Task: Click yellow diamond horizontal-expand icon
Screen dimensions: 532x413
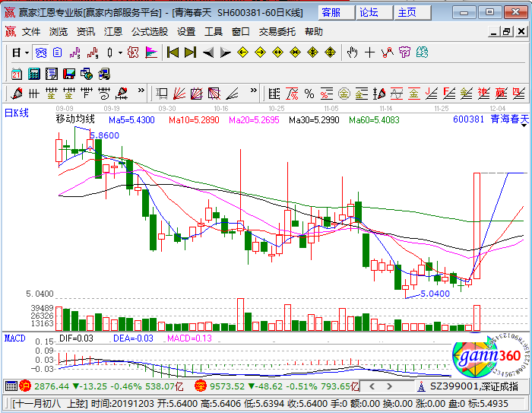Action: click(x=278, y=52)
